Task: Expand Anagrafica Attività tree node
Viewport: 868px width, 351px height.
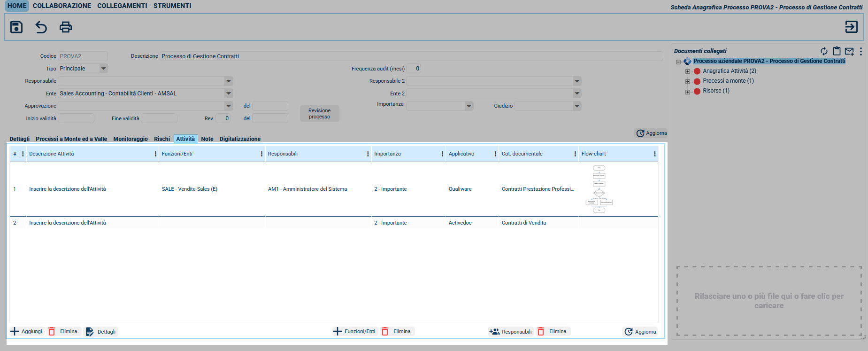Action: click(688, 71)
